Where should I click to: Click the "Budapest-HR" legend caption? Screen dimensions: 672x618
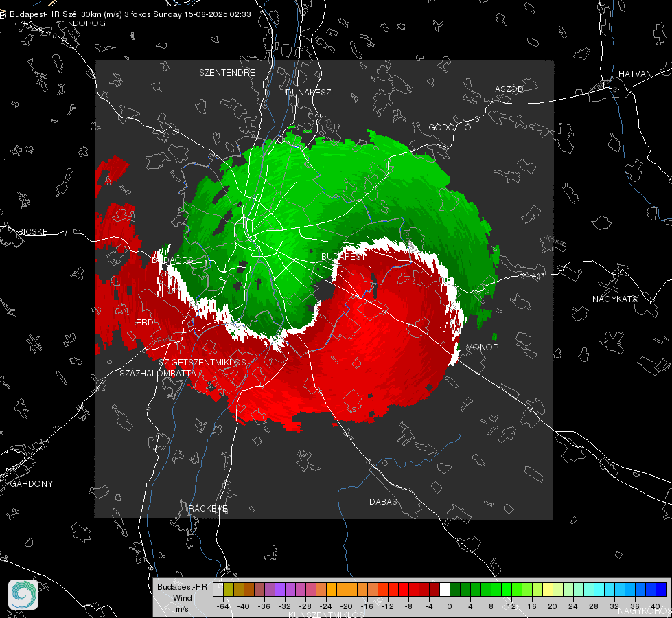pos(182,587)
